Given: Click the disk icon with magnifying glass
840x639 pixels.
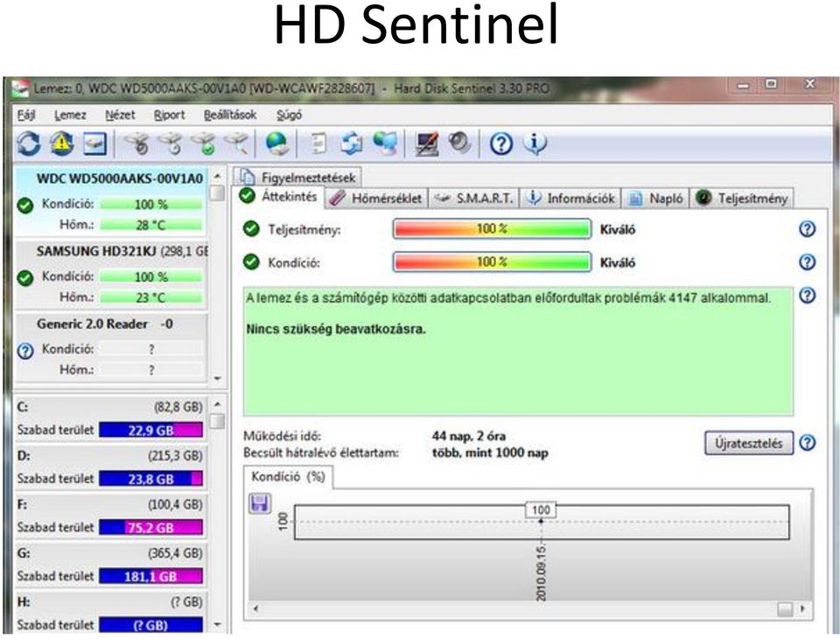Looking at the screenshot, I should click(x=236, y=144).
